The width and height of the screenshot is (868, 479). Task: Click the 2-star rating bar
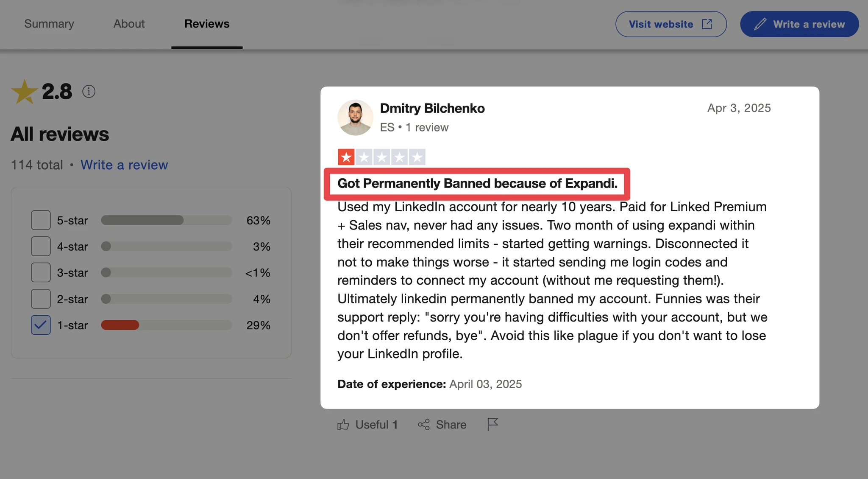click(x=167, y=299)
